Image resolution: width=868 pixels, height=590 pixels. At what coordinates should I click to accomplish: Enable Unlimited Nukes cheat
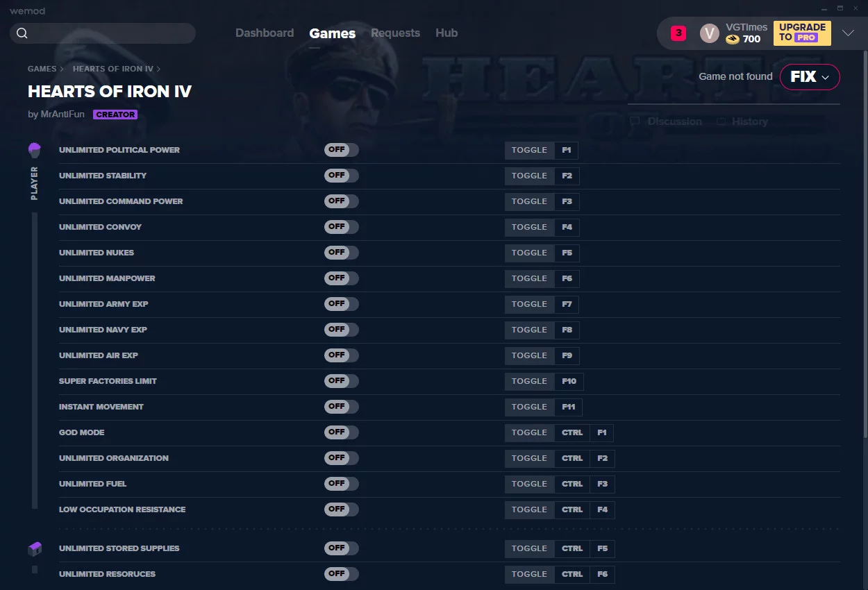[342, 253]
